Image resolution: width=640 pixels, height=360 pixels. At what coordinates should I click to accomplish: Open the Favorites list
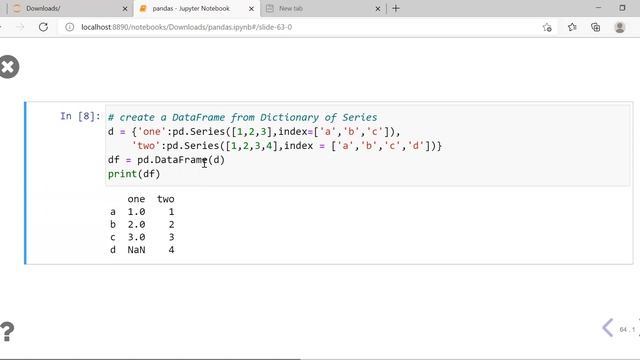[572, 27]
